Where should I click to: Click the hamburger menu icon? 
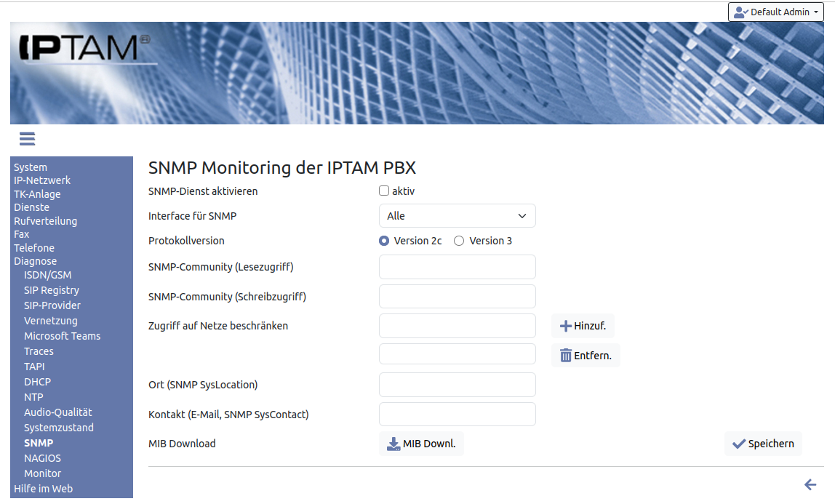point(27,139)
